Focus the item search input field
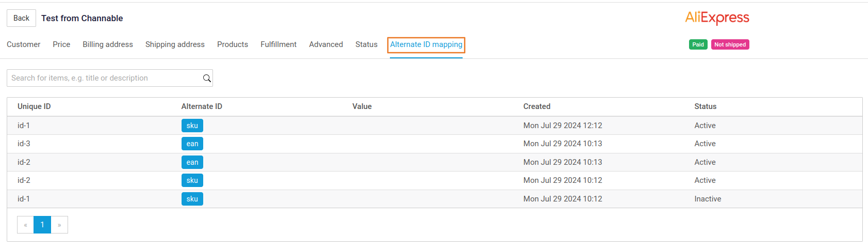Screen dimensions: 868x249 click(103, 78)
